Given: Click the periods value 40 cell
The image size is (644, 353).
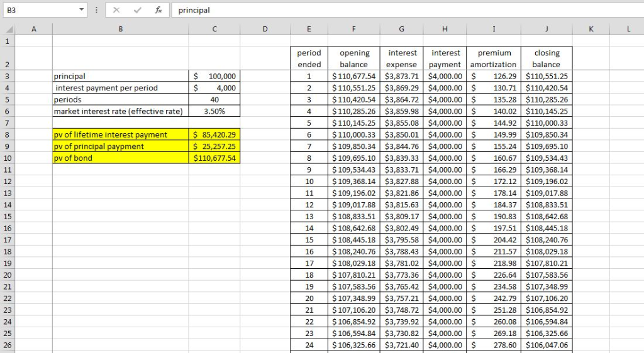Looking at the screenshot, I should [214, 100].
